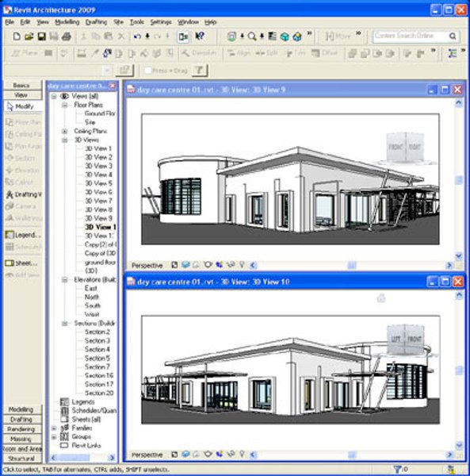Click the Thin Lines toolbar icon
Image resolution: width=470 pixels, height=476 pixels.
point(273,36)
